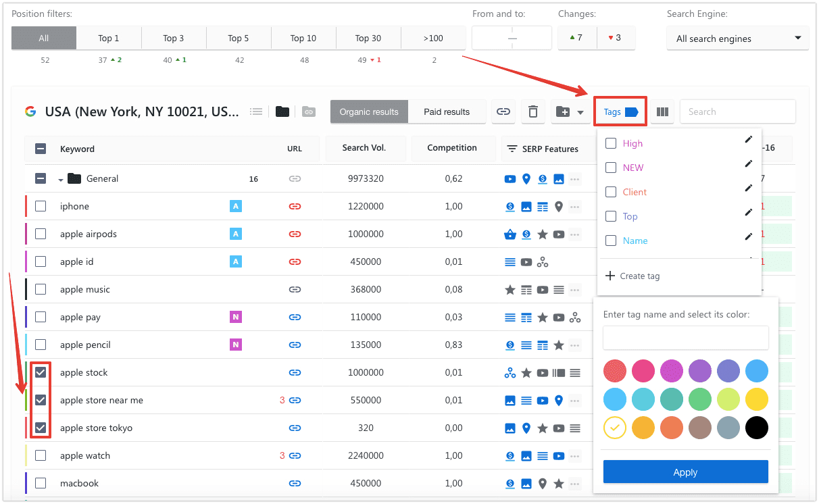Image resolution: width=819 pixels, height=504 pixels.
Task: Sort by Competition column header
Action: 452,148
